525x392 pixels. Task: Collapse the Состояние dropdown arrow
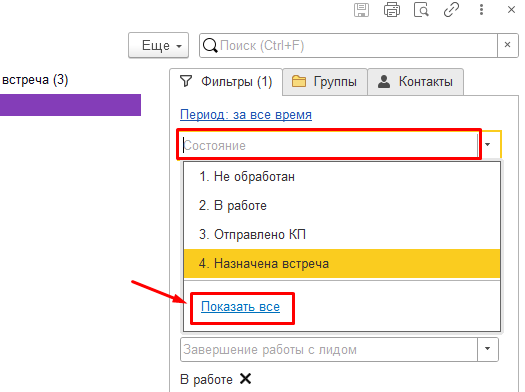pyautogui.click(x=488, y=145)
